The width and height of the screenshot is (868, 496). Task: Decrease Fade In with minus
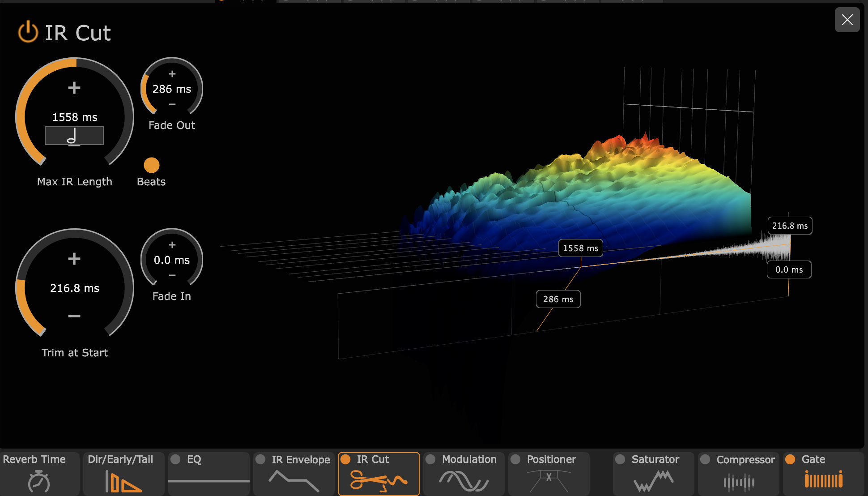tap(172, 275)
